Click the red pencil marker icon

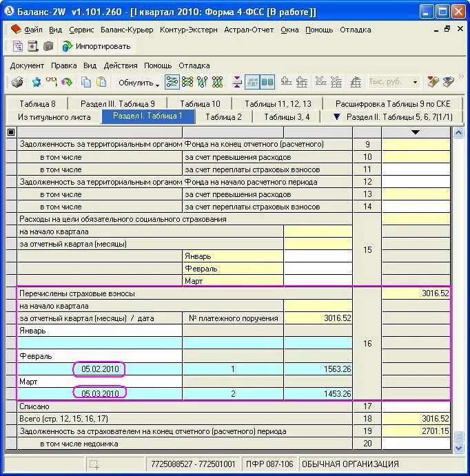[x=433, y=82]
